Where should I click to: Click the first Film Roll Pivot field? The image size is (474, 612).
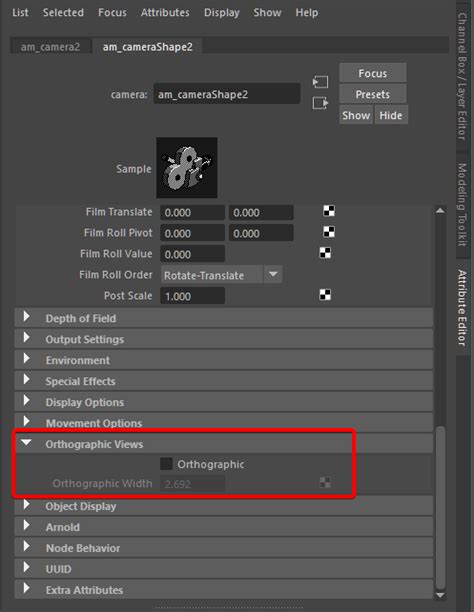tap(192, 233)
